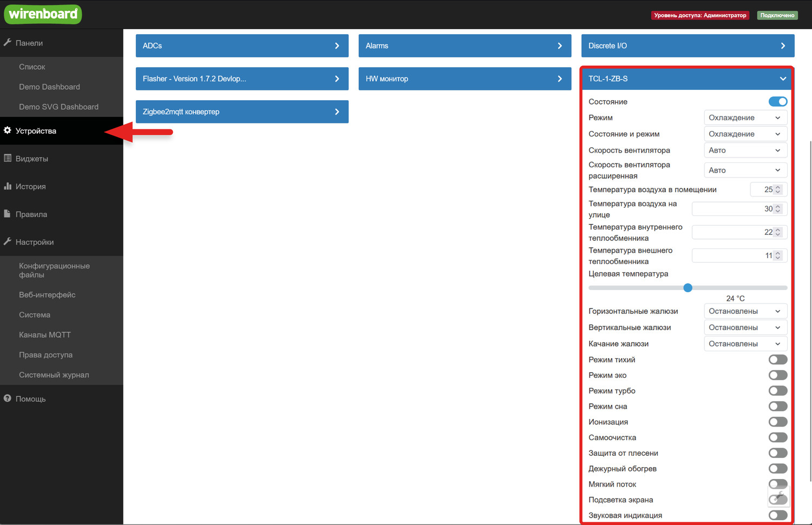Click the list icon beside Виджеты
This screenshot has width=812, height=525.
tap(8, 158)
